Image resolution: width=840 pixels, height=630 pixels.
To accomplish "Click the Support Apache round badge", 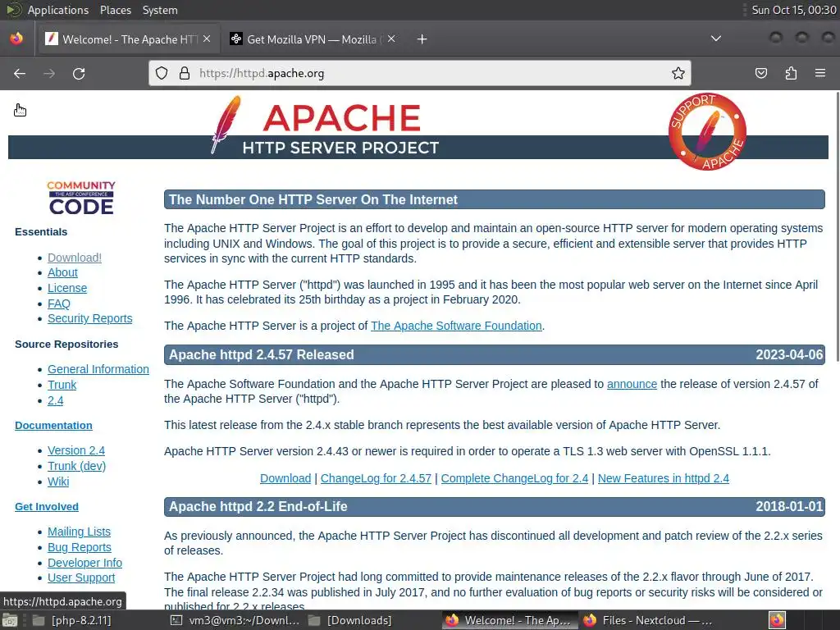I will [x=707, y=132].
